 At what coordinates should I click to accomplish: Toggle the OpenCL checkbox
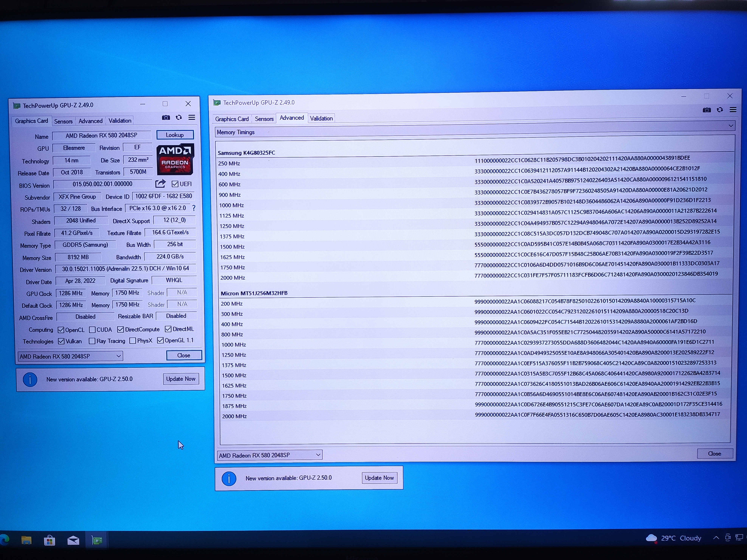(x=61, y=330)
